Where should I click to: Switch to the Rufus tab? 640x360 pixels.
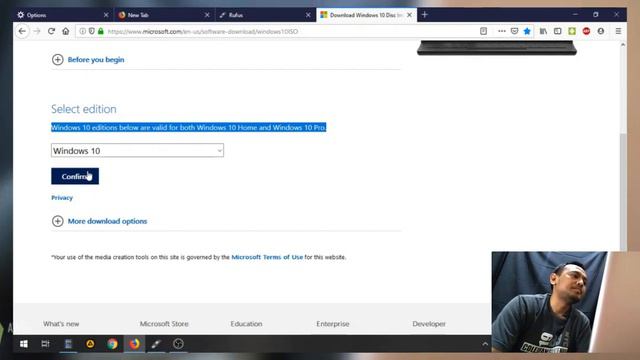265,15
